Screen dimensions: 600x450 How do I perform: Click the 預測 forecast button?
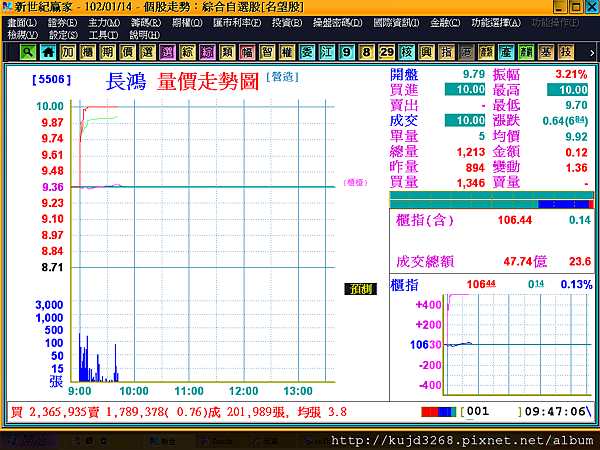click(360, 289)
